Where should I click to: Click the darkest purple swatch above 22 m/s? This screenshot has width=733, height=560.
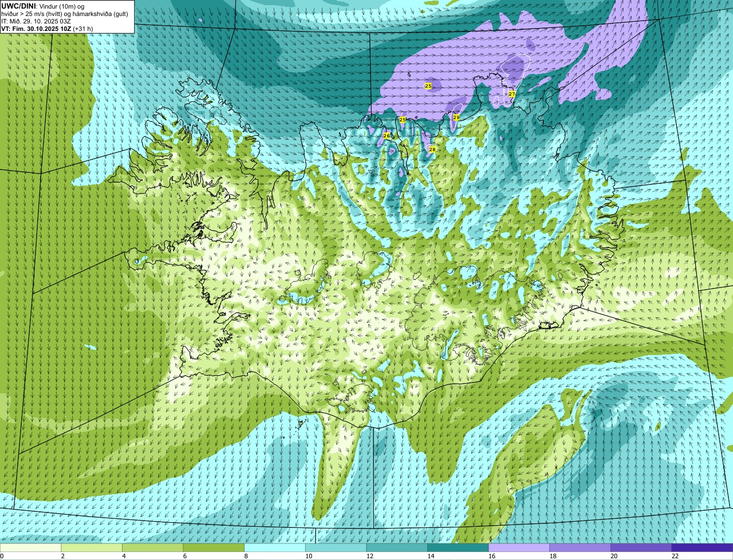point(702,548)
